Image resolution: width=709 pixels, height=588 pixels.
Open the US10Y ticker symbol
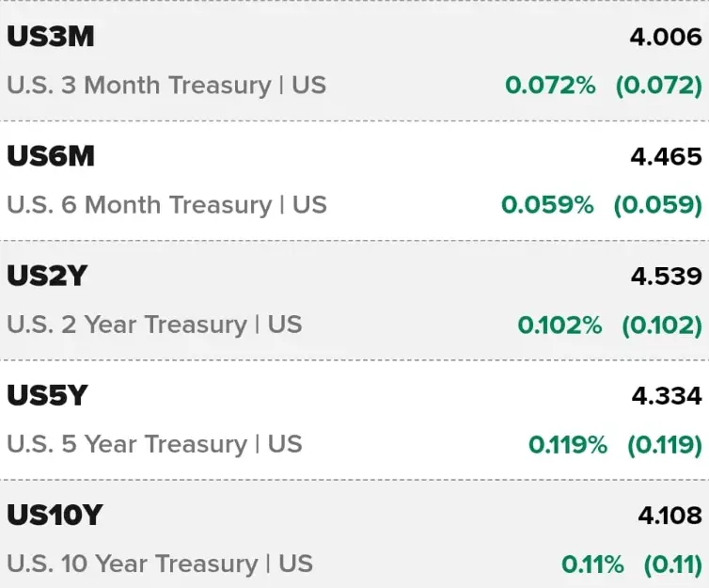[x=55, y=515]
